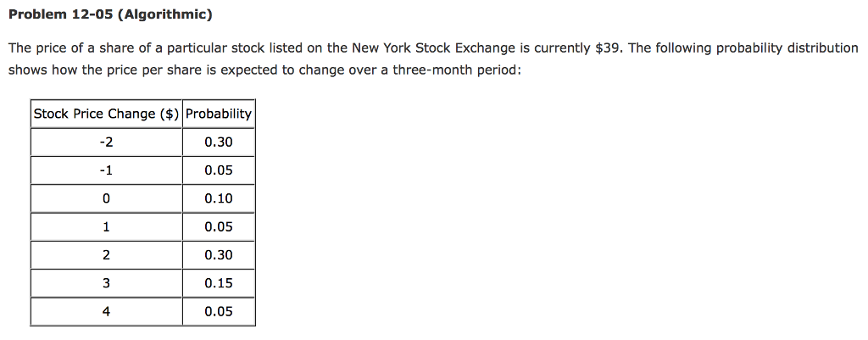
Task: Click the "$39" price in the problem text
Action: coord(609,48)
